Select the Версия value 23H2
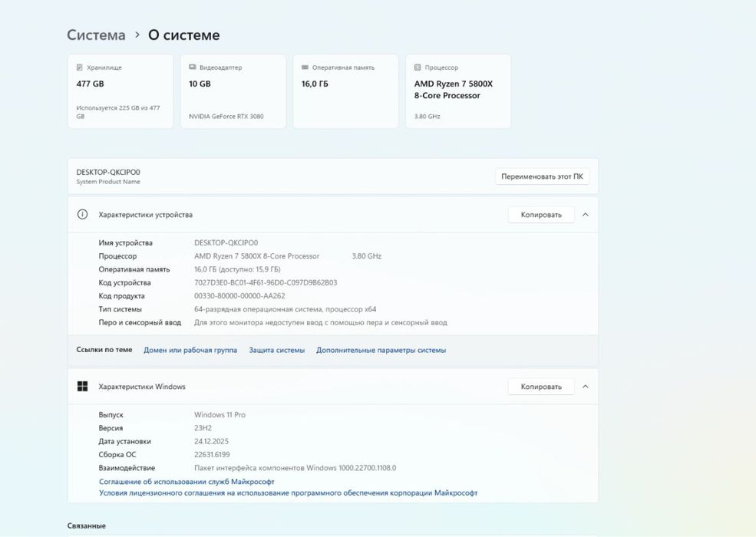 [x=203, y=428]
